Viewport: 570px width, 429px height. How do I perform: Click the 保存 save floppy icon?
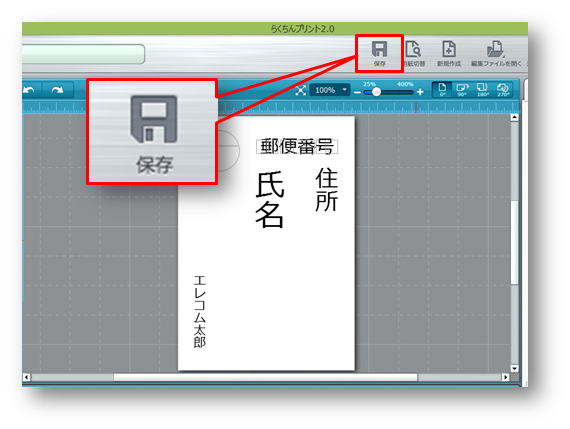[x=379, y=53]
